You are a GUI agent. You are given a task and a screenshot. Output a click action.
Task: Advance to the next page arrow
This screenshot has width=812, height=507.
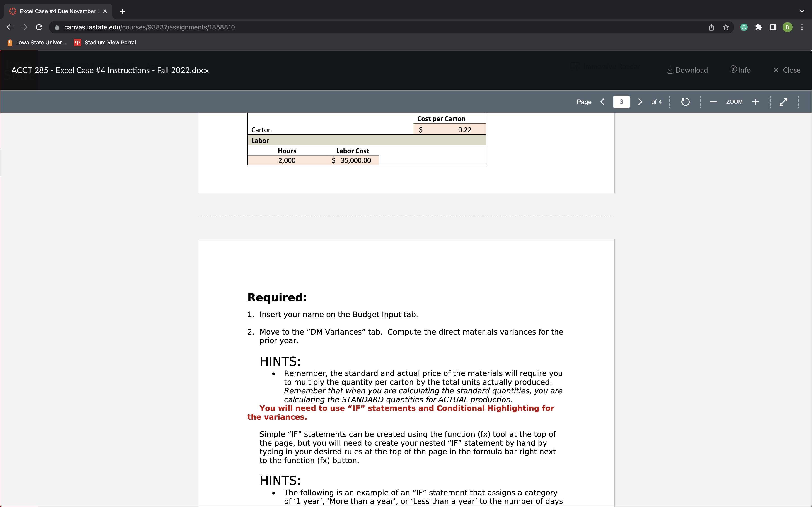pyautogui.click(x=640, y=102)
